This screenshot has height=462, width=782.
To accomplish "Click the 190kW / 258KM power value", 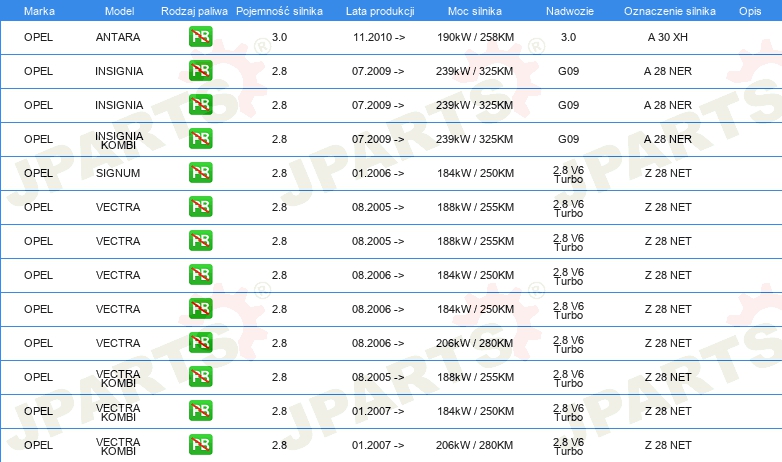I will click(x=475, y=37).
